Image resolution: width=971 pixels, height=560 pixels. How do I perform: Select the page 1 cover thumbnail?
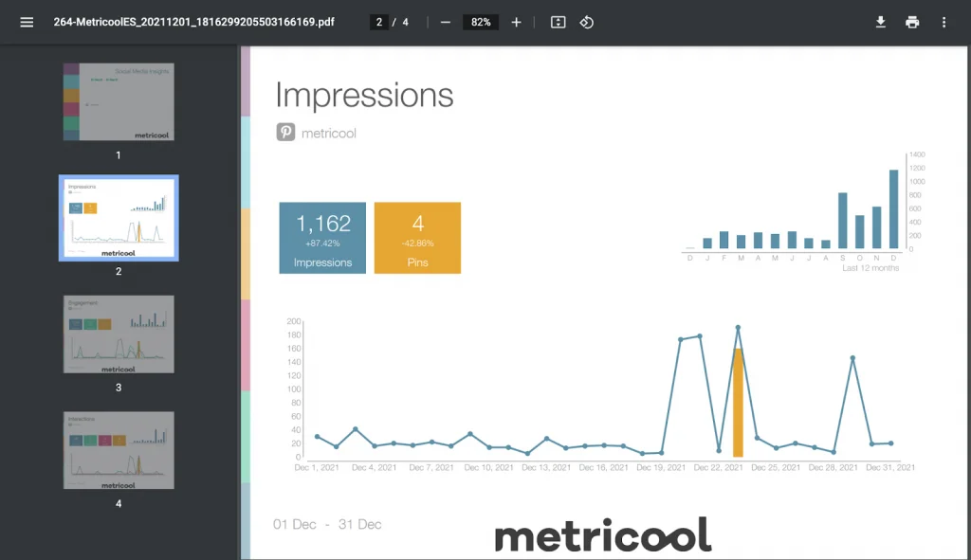[118, 100]
